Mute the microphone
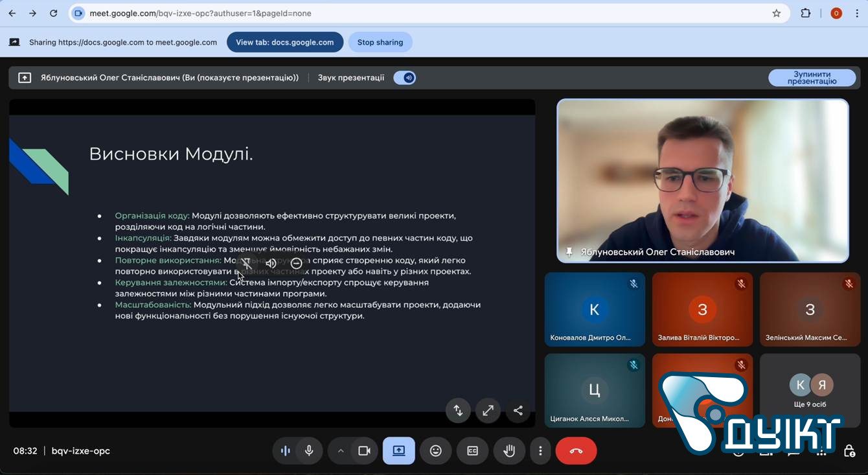The width and height of the screenshot is (868, 475). 309,451
